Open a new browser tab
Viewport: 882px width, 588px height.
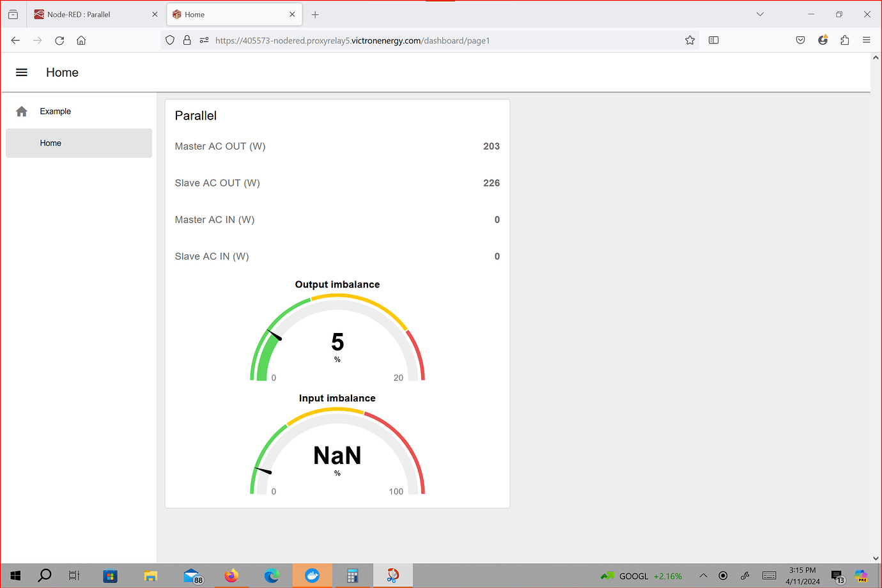pos(316,14)
